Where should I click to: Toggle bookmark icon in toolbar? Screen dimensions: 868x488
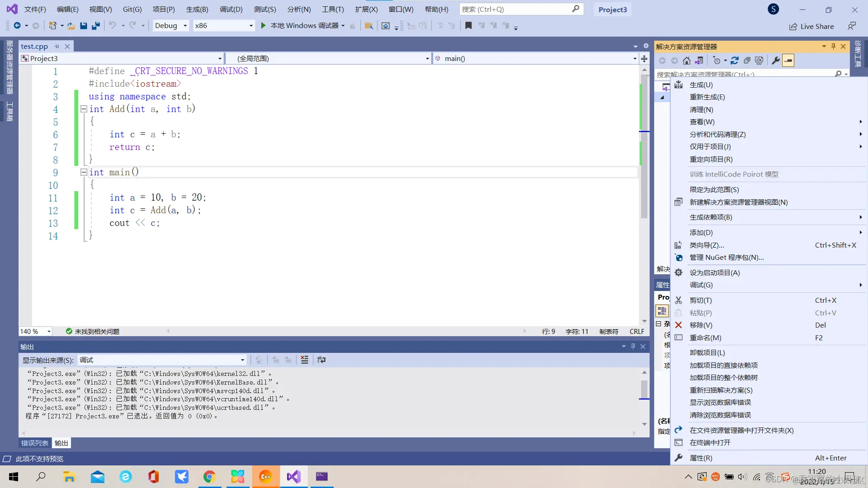468,26
